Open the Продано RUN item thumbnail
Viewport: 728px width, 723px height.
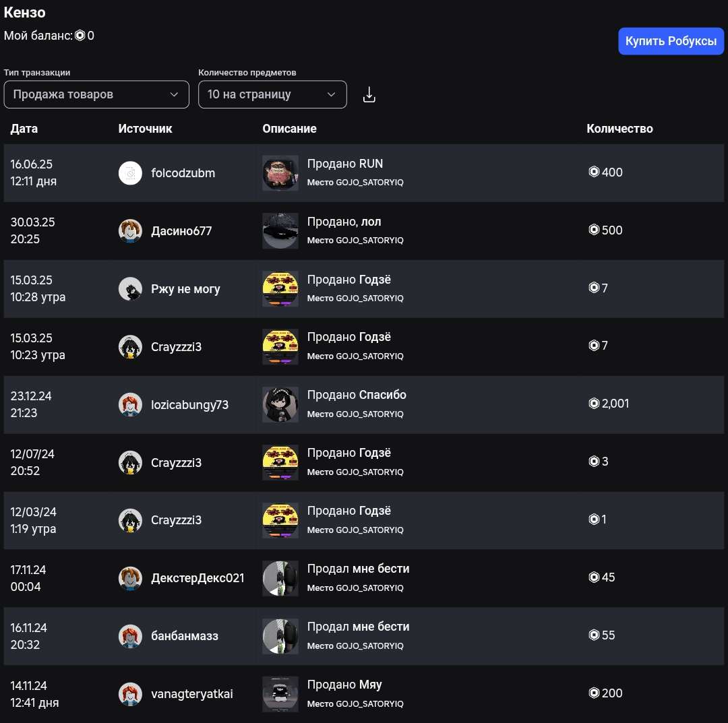[280, 173]
